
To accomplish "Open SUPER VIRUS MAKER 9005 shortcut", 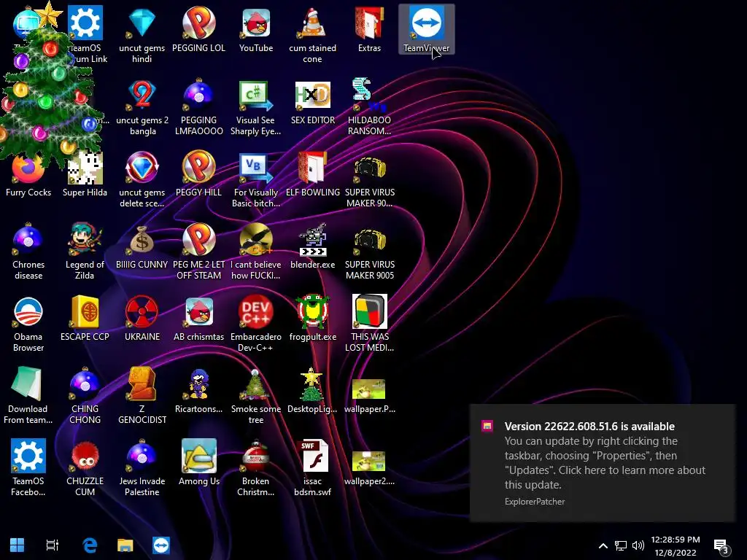I will 369,252.
